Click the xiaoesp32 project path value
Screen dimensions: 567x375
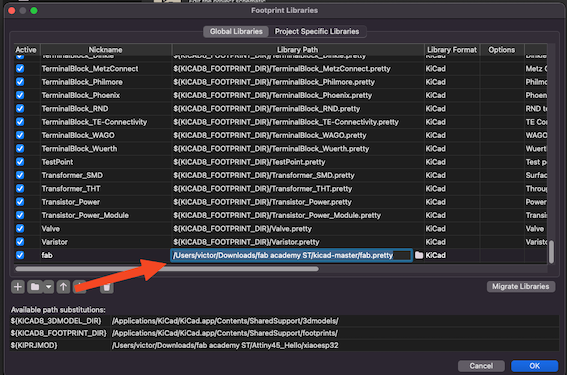(x=225, y=345)
